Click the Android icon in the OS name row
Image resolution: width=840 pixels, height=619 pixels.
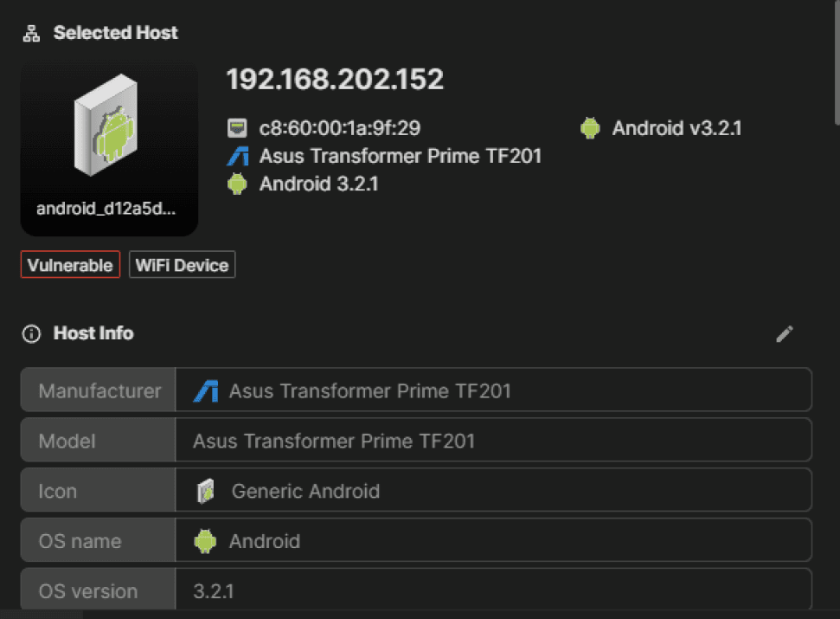[205, 541]
